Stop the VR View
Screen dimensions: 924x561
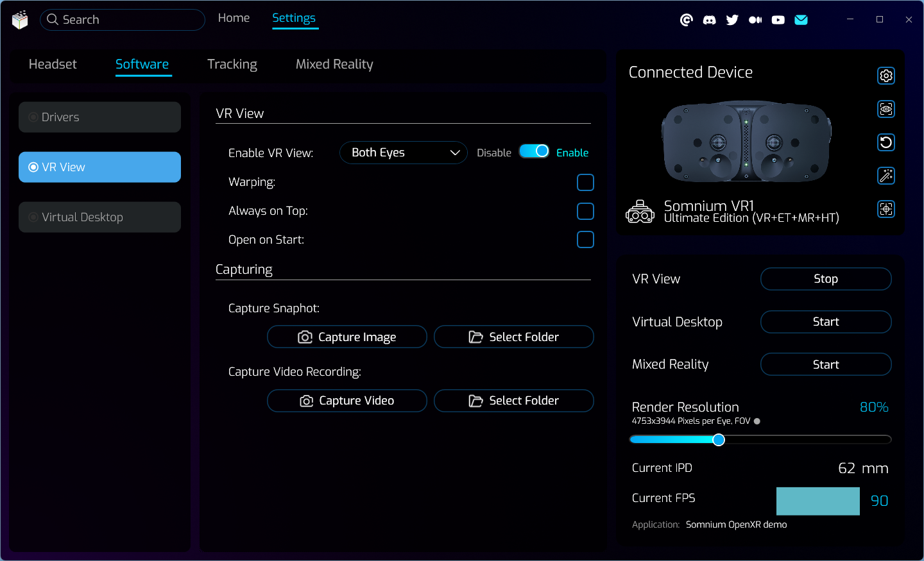[x=825, y=279]
